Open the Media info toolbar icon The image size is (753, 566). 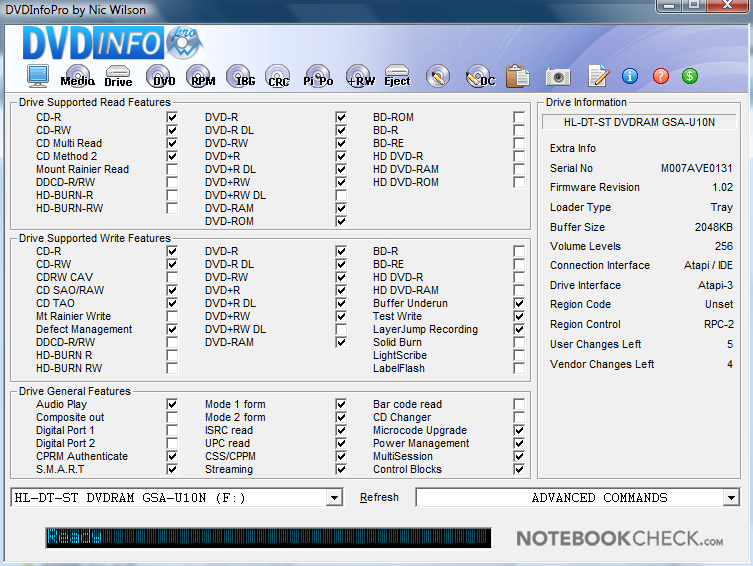[x=77, y=77]
